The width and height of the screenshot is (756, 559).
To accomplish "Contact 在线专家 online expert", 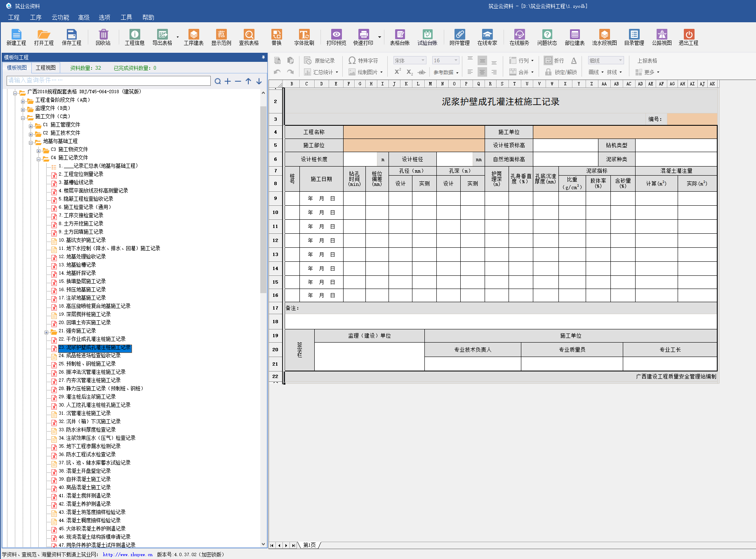I will [x=487, y=37].
